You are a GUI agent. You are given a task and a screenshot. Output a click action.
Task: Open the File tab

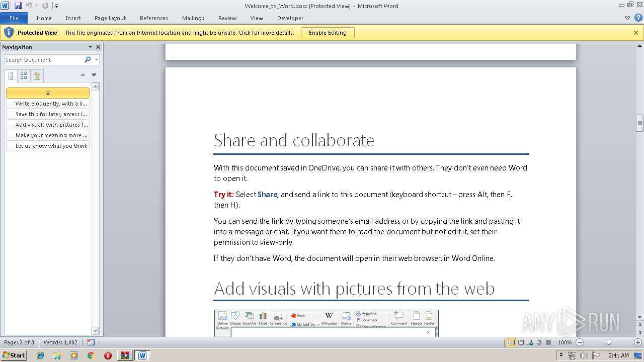[14, 18]
